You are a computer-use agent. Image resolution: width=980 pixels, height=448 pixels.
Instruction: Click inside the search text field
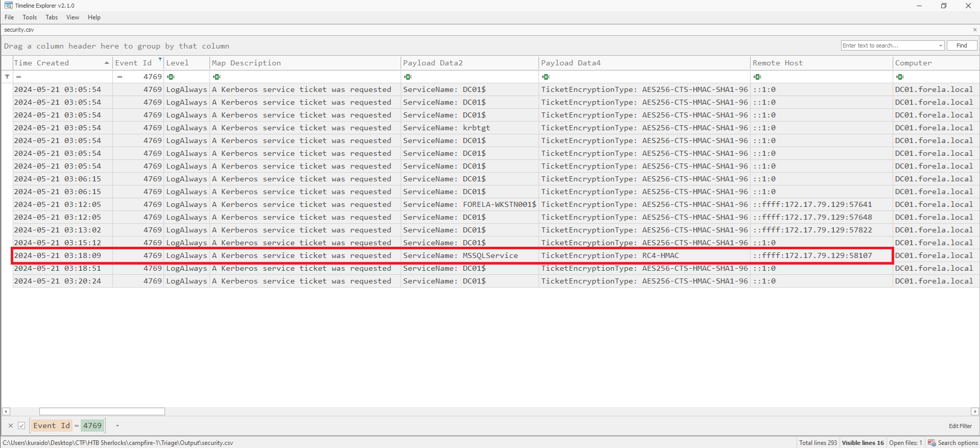[889, 46]
